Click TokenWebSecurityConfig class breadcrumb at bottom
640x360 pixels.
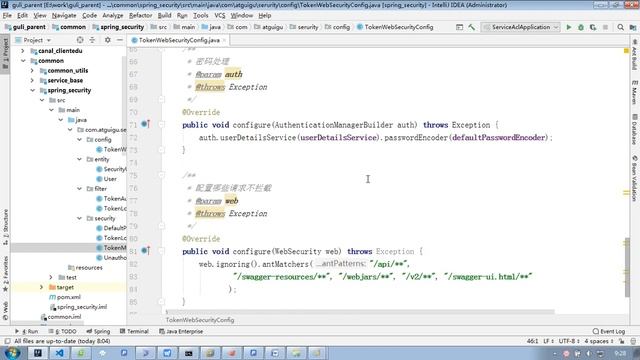click(200, 320)
